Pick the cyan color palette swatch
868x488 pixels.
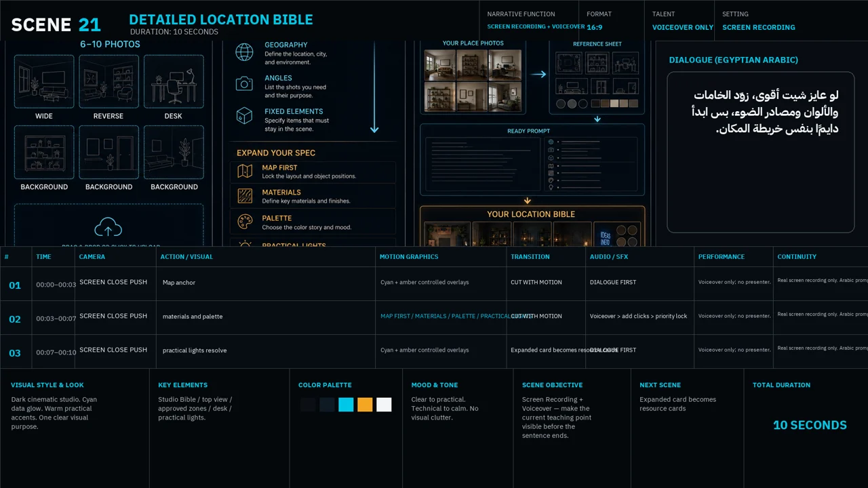pos(346,405)
